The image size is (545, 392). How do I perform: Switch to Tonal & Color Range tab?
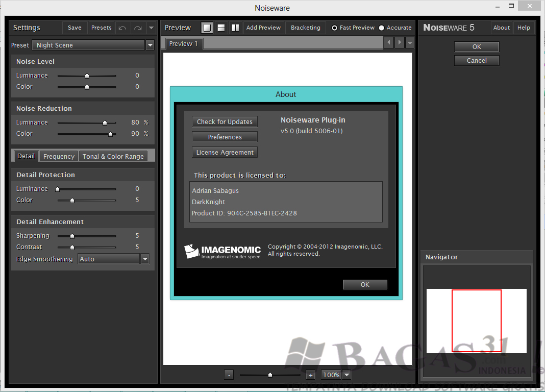click(x=113, y=156)
